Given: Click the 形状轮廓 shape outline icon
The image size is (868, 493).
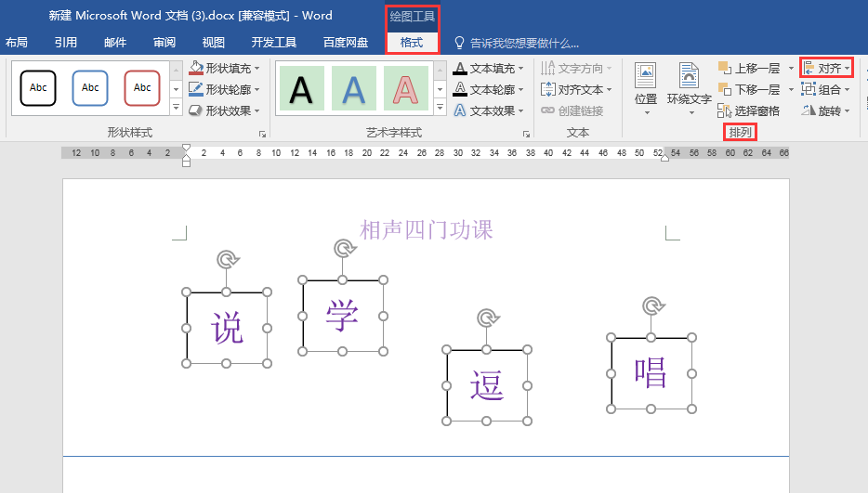Looking at the screenshot, I should coord(195,89).
